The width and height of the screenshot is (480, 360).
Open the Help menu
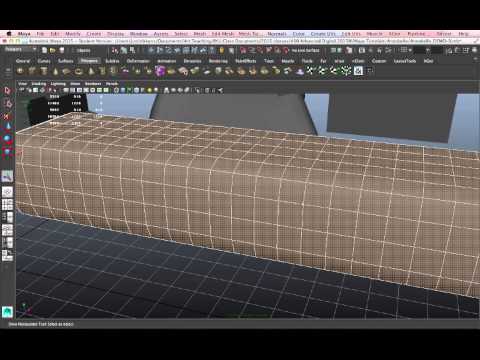[463, 34]
